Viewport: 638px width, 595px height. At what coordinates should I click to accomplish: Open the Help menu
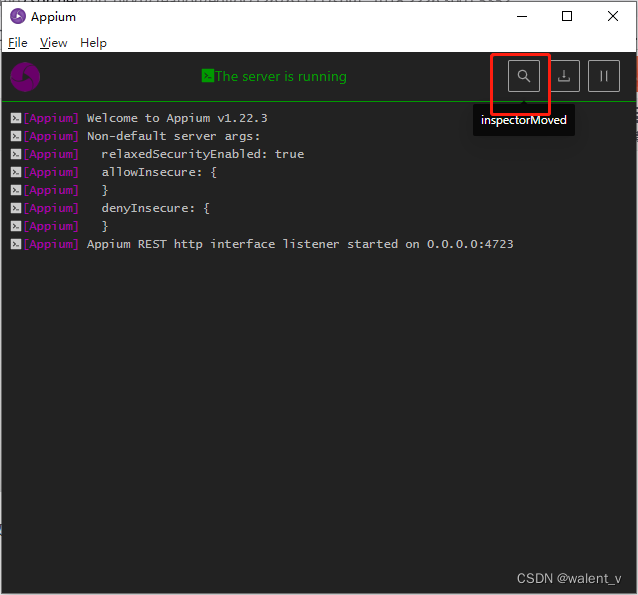(93, 43)
